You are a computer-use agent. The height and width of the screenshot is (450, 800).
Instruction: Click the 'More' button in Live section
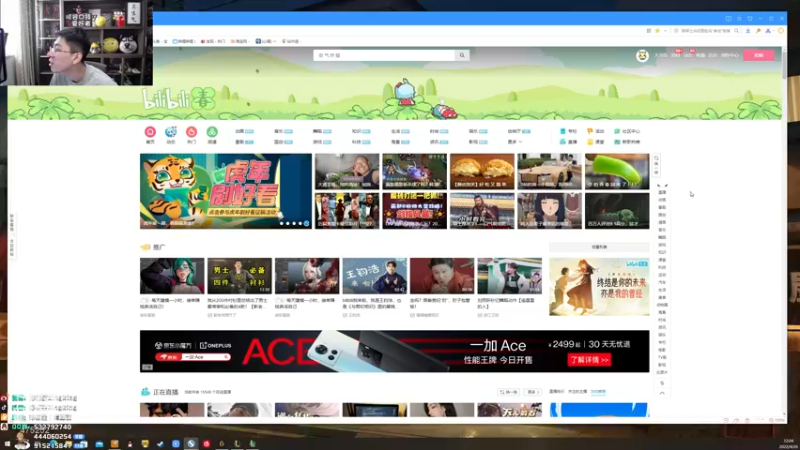click(533, 392)
